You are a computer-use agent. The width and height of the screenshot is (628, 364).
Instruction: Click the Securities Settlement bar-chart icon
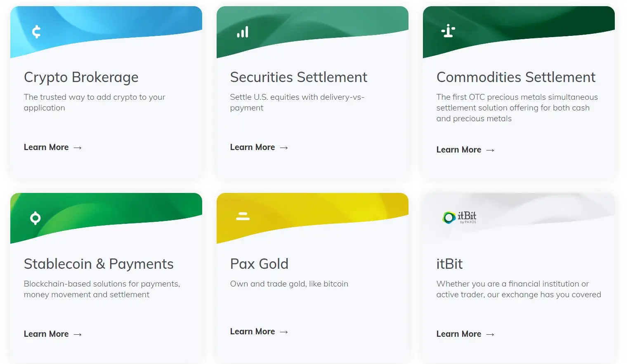pos(243,32)
